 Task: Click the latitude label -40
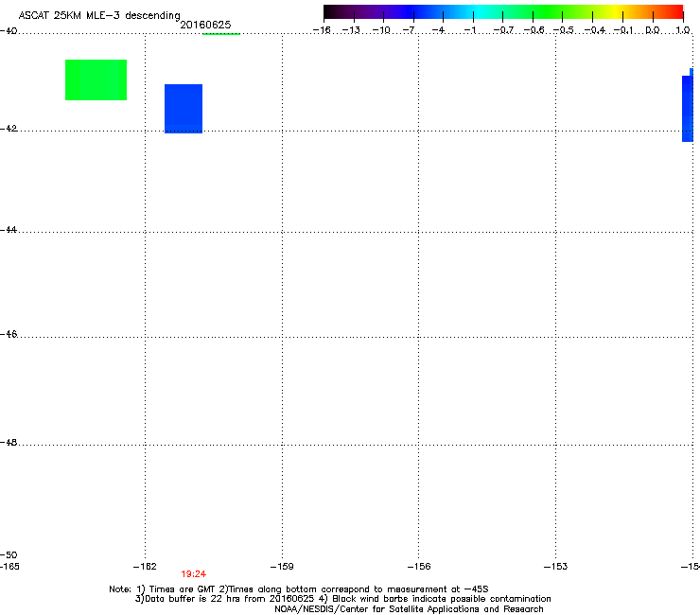tap(9, 31)
